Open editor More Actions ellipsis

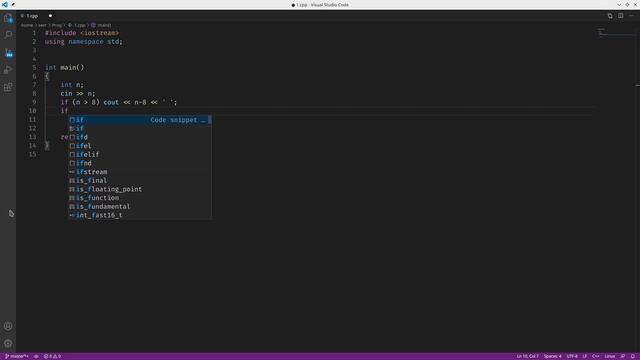tap(631, 16)
